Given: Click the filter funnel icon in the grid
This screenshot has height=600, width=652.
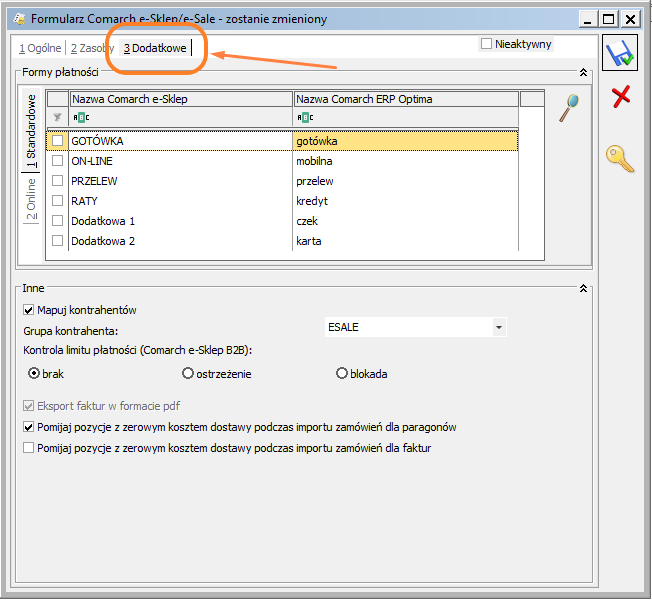Looking at the screenshot, I should tap(57, 117).
